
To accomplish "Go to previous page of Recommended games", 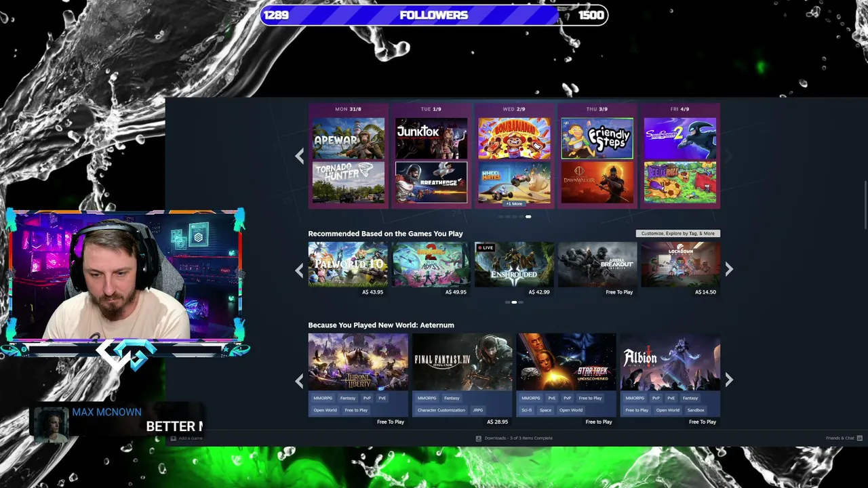I will (299, 270).
